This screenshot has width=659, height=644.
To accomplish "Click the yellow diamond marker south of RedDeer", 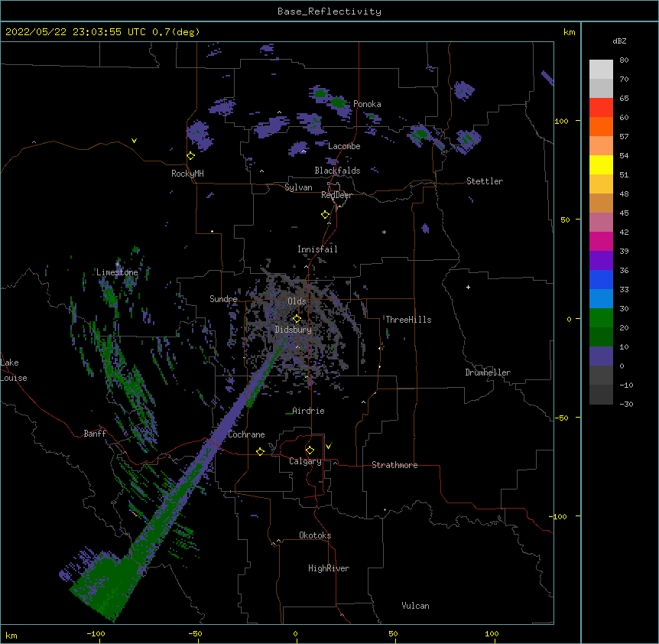I will (x=325, y=215).
